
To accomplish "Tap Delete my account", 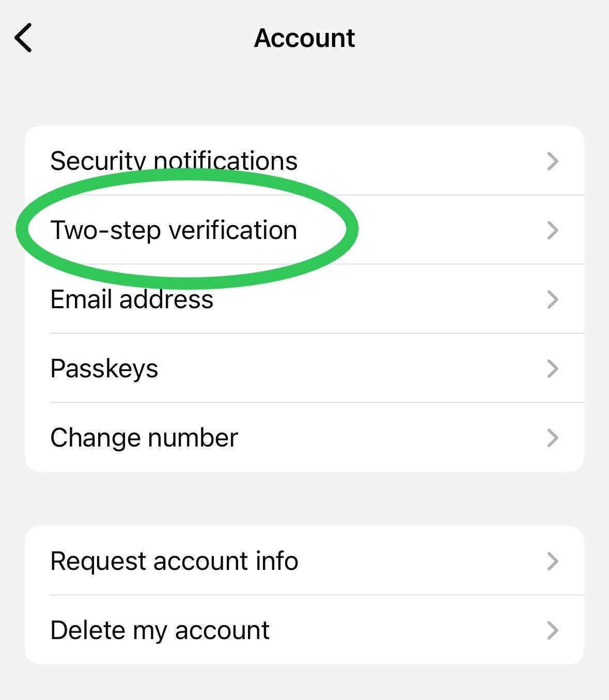I will coord(160,630).
